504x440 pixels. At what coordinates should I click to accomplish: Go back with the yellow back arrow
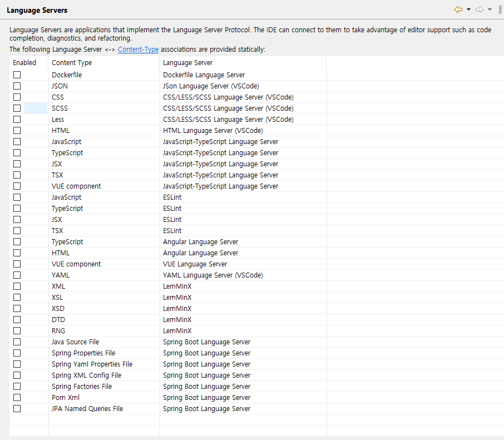pos(458,9)
